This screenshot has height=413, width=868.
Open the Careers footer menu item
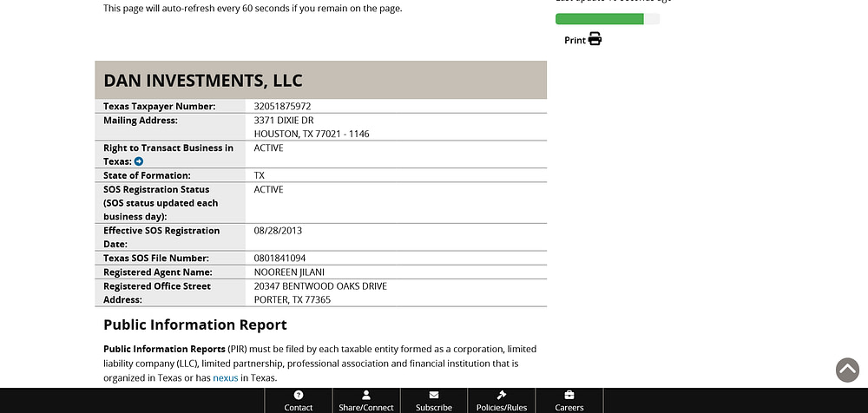pyautogui.click(x=569, y=401)
